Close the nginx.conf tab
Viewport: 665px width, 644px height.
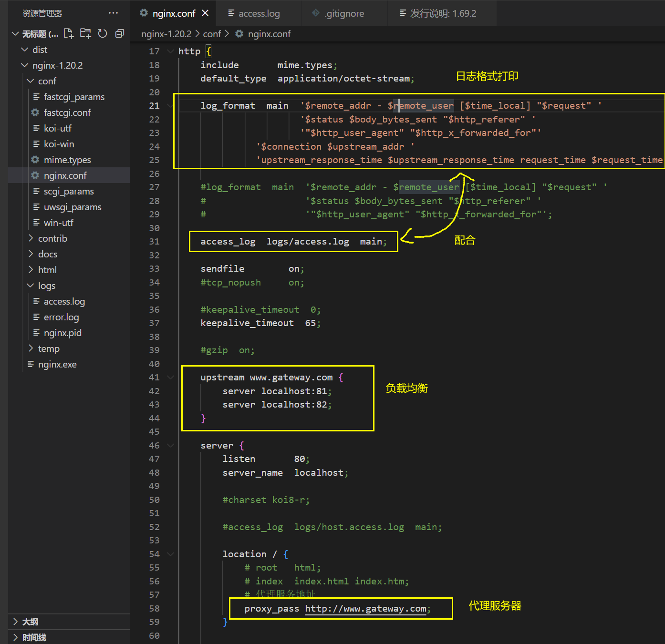pyautogui.click(x=205, y=13)
